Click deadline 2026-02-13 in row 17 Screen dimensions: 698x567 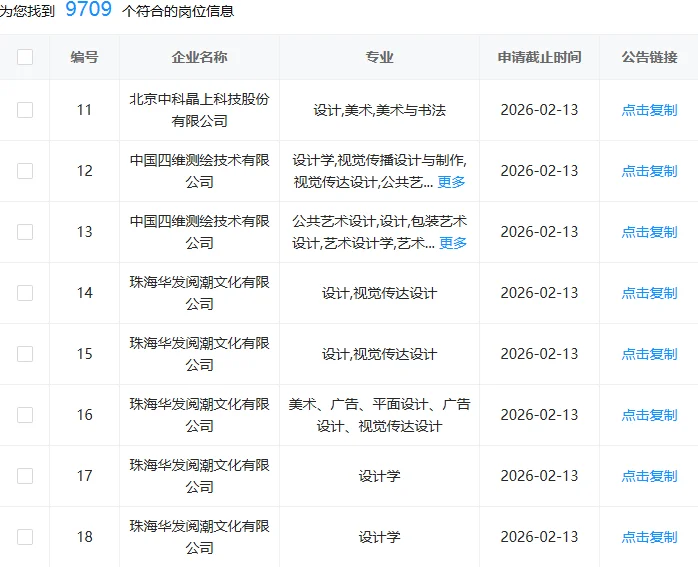tap(539, 476)
